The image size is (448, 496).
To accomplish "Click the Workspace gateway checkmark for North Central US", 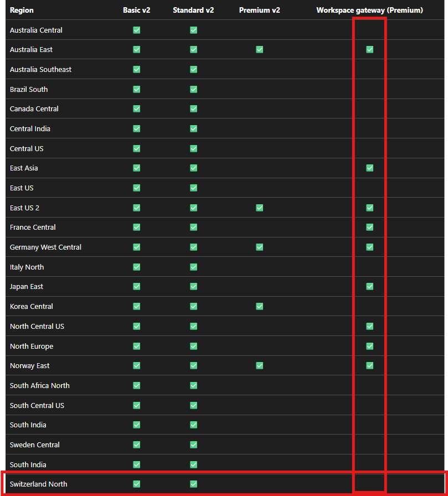I will [369, 326].
